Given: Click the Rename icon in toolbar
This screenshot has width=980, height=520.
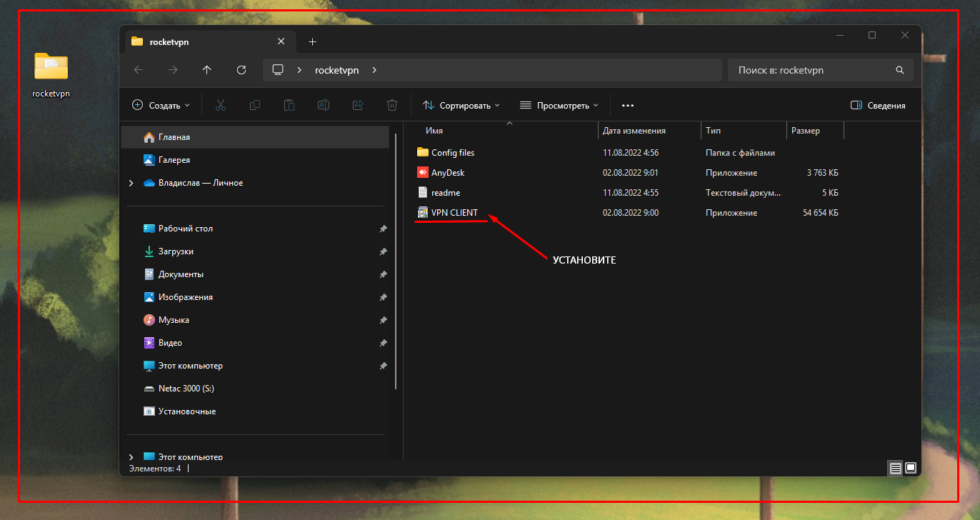Looking at the screenshot, I should point(323,105).
